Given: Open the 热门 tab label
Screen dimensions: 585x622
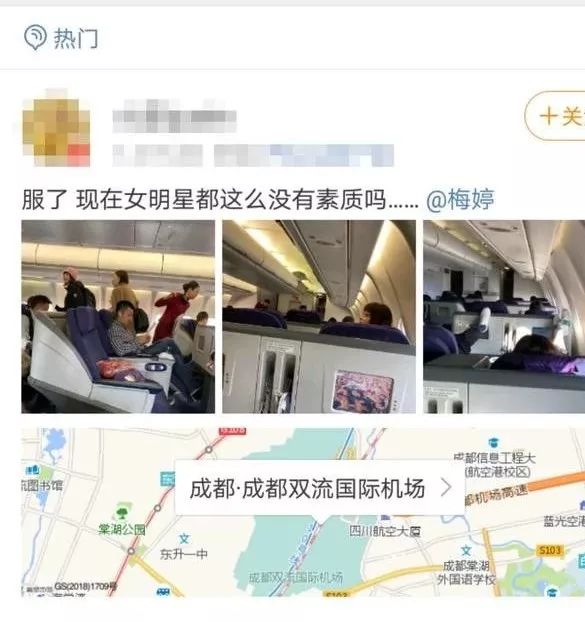Looking at the screenshot, I should coord(75,38).
